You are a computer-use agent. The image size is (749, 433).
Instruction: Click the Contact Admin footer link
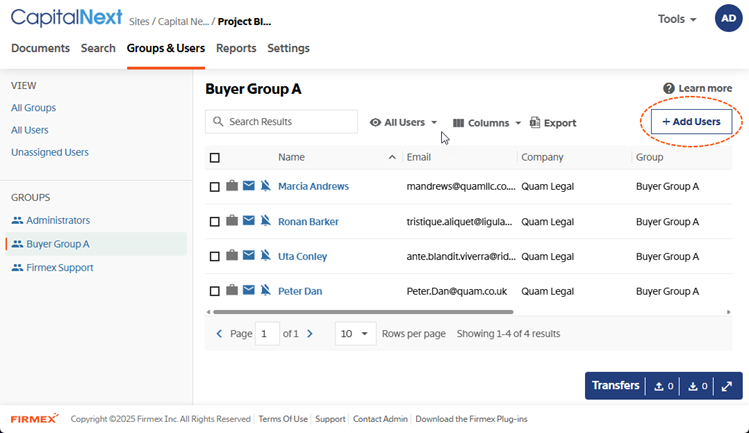pyautogui.click(x=380, y=419)
